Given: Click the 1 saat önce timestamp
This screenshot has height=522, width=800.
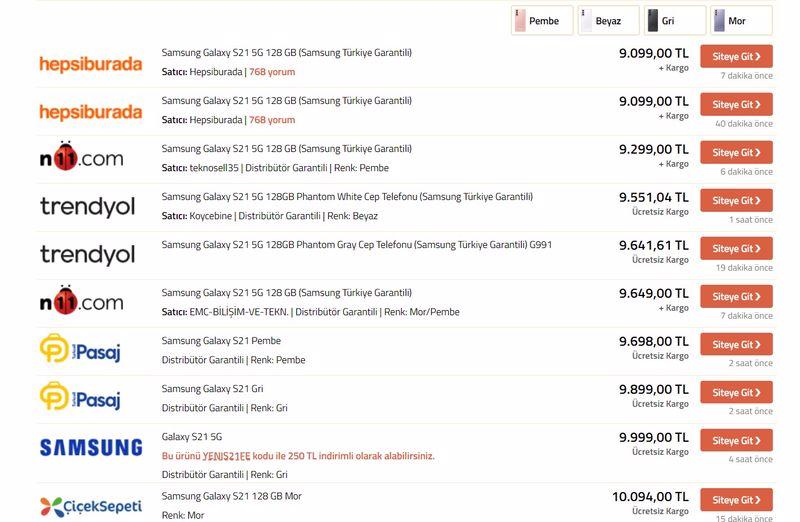Looking at the screenshot, I should [x=751, y=220].
